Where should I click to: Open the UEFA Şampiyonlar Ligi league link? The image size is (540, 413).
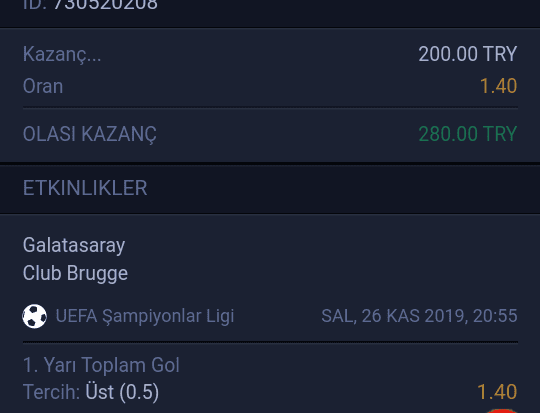tap(145, 316)
